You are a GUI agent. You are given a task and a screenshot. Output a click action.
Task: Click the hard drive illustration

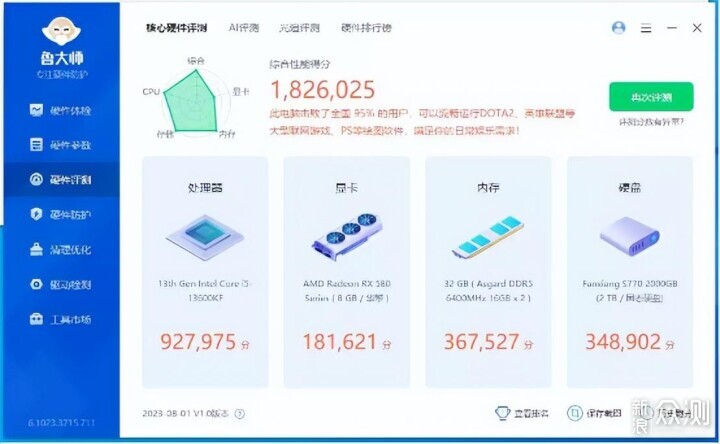[x=630, y=236]
